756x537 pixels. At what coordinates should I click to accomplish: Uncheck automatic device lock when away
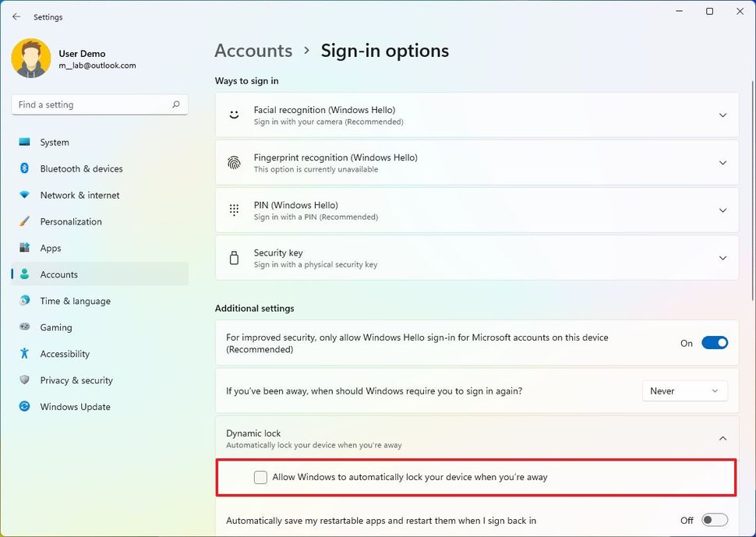click(x=260, y=477)
